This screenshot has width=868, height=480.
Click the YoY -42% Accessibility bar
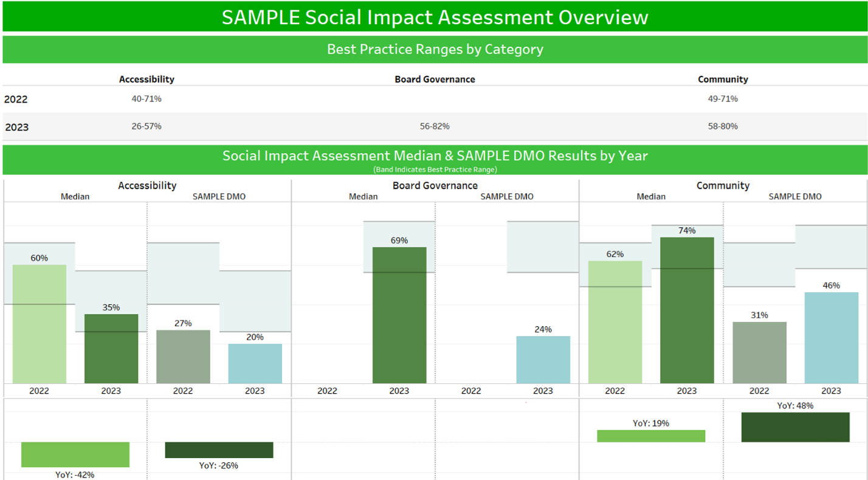pyautogui.click(x=75, y=454)
